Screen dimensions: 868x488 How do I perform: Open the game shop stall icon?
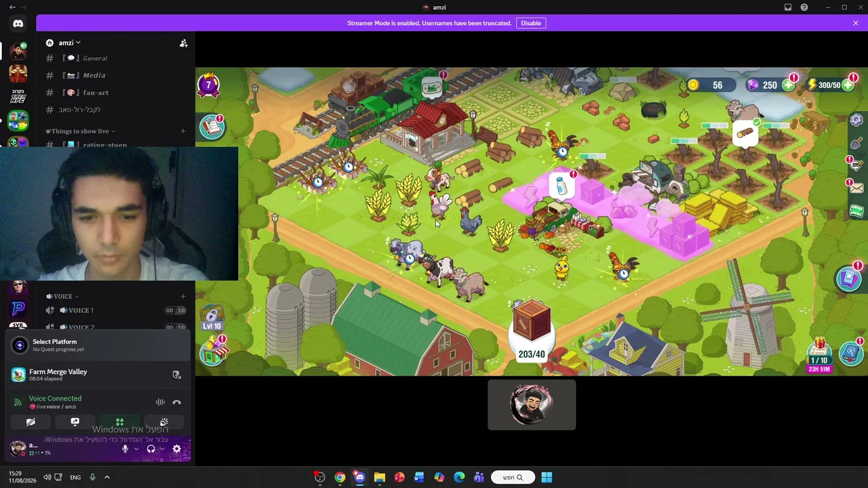coord(213,353)
